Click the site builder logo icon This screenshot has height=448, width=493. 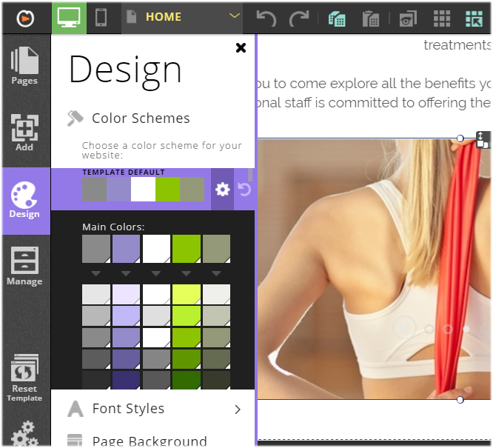[25, 19]
